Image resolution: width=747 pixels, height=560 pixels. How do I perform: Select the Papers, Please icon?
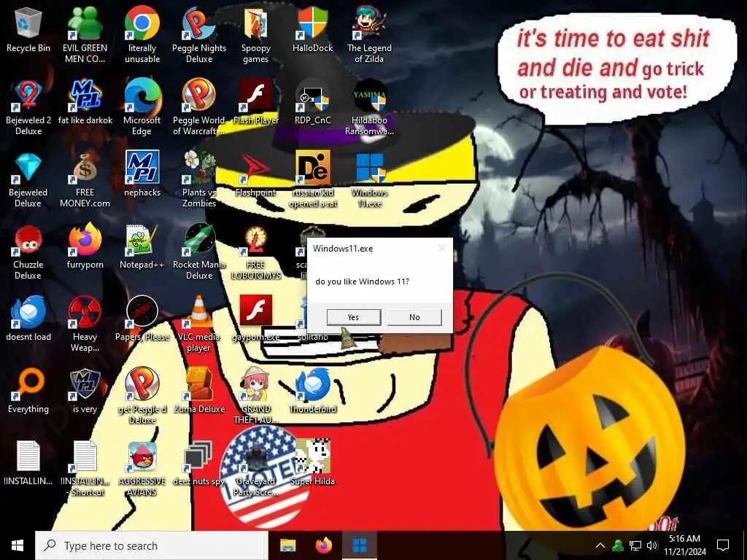click(x=142, y=319)
